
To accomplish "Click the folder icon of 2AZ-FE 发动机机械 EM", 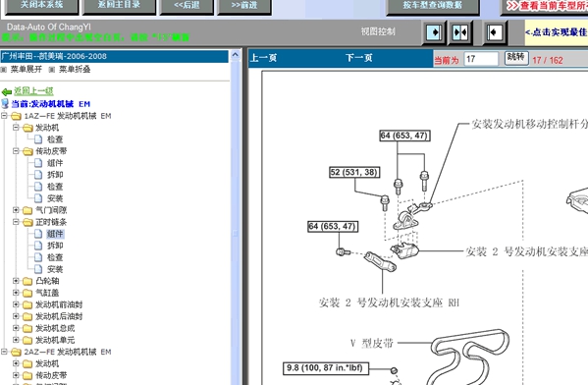I will (x=16, y=352).
